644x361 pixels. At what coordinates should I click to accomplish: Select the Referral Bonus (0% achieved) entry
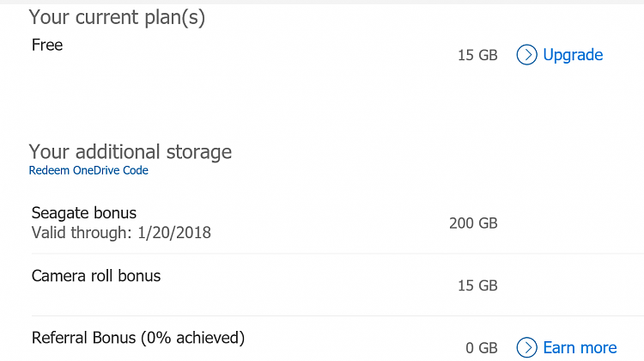138,338
